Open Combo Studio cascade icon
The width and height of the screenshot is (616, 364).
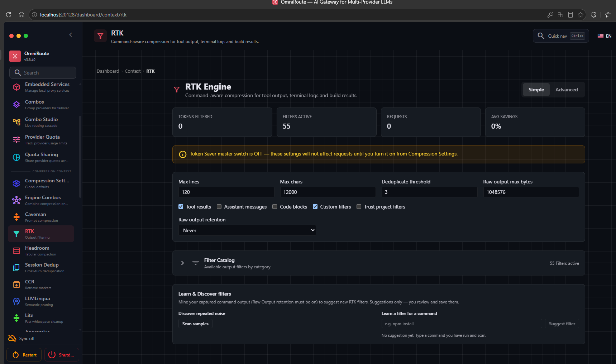pos(16,122)
